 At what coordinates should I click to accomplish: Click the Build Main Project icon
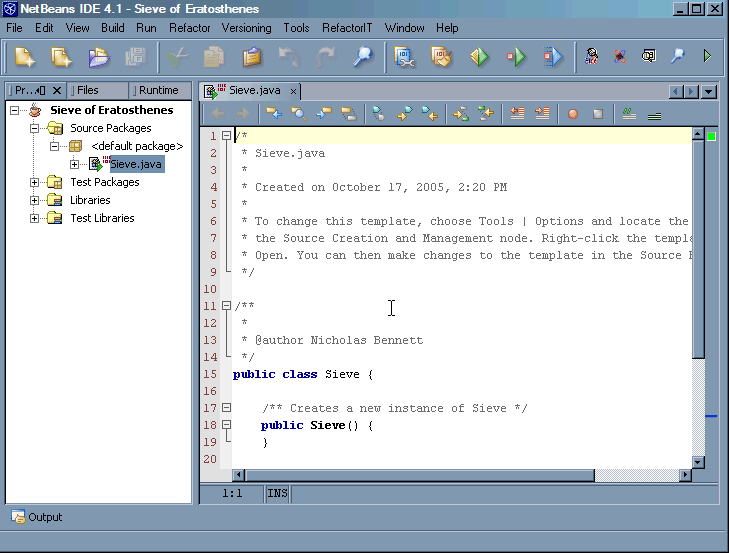tap(404, 57)
